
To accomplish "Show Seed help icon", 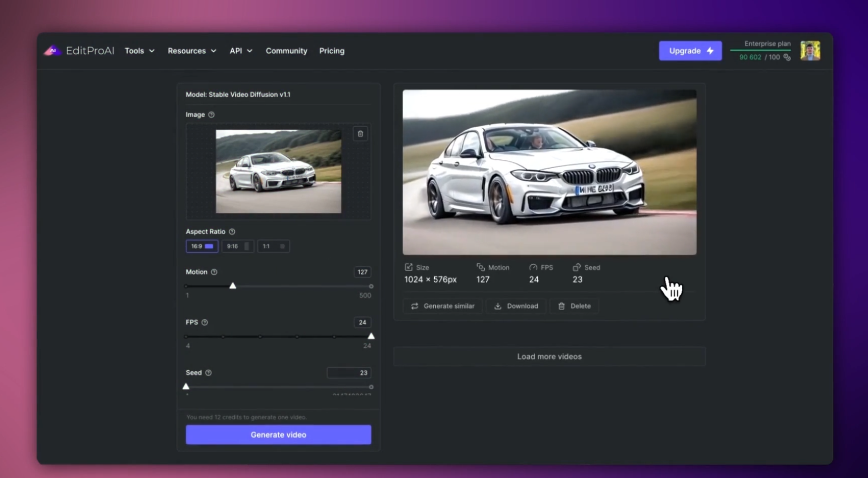I will [208, 373].
